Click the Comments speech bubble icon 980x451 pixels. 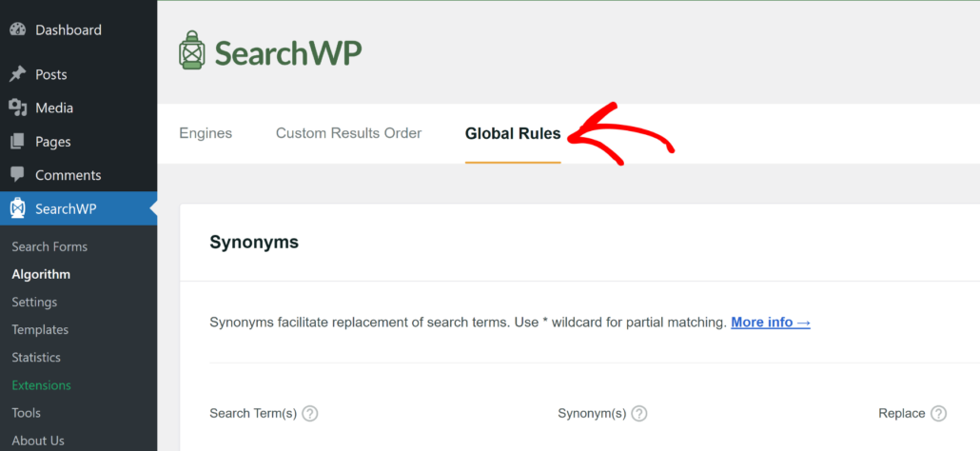click(17, 174)
